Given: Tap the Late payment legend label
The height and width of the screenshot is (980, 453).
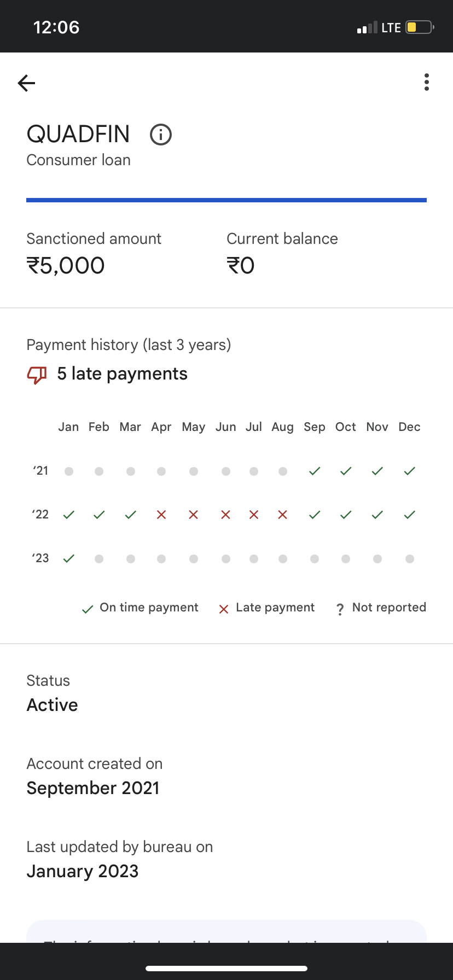Looking at the screenshot, I should coord(275,608).
